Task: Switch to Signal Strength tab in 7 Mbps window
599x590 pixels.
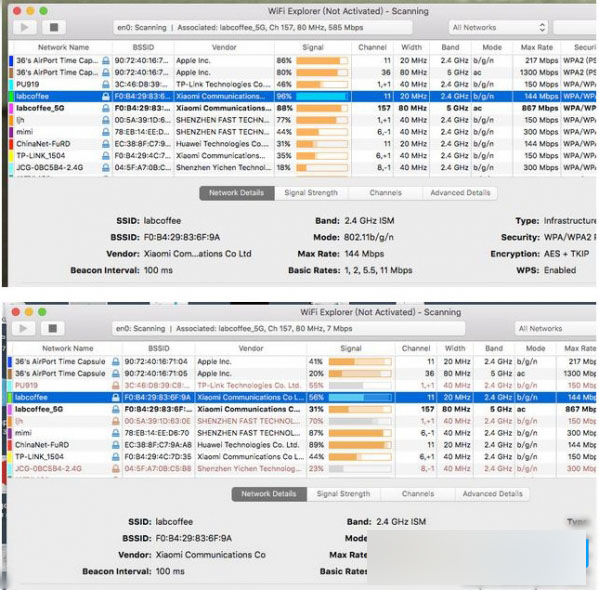Action: click(x=343, y=494)
